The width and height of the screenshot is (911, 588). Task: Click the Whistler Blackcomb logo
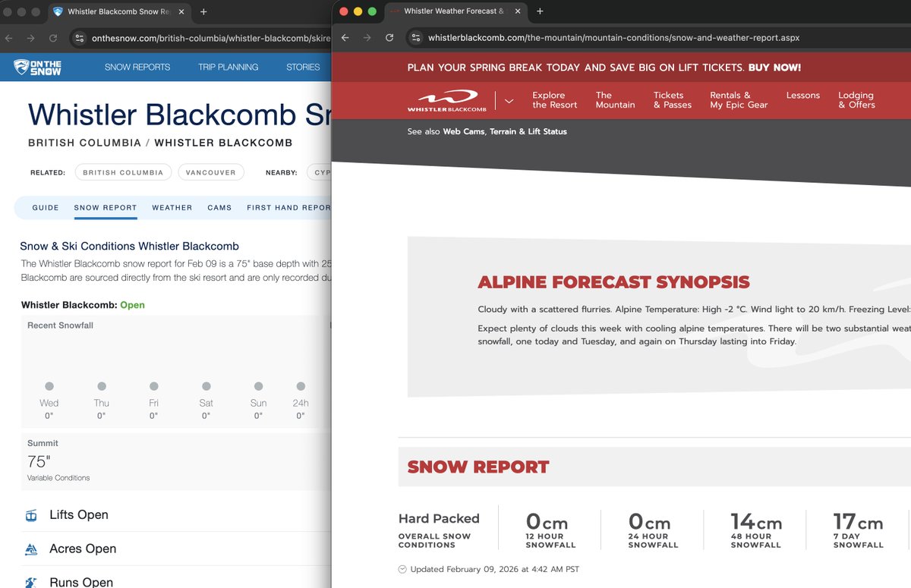[449, 99]
